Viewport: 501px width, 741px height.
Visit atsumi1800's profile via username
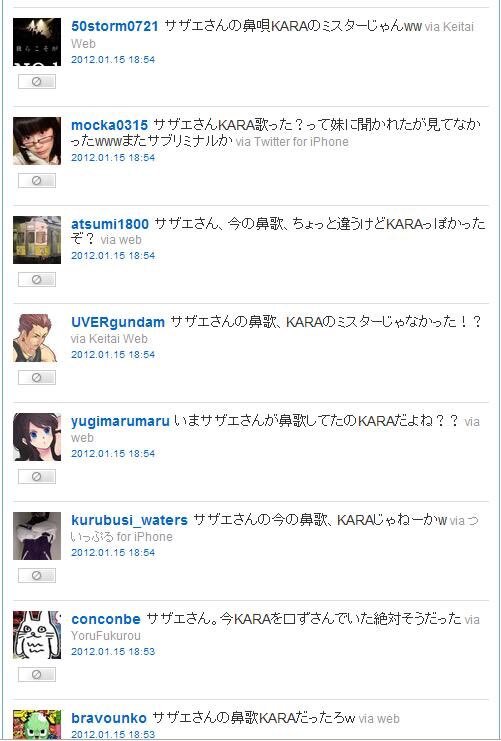click(110, 224)
